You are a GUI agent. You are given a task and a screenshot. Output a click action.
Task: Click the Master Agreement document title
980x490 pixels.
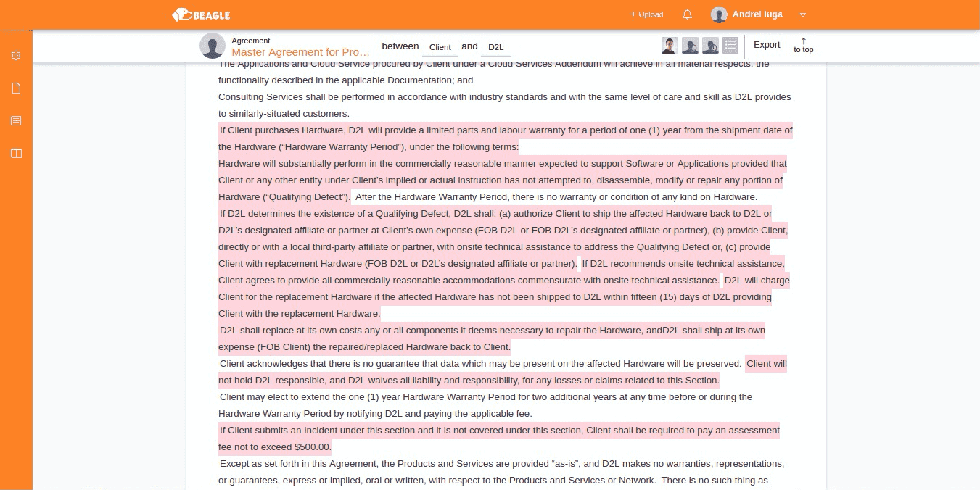coord(301,52)
